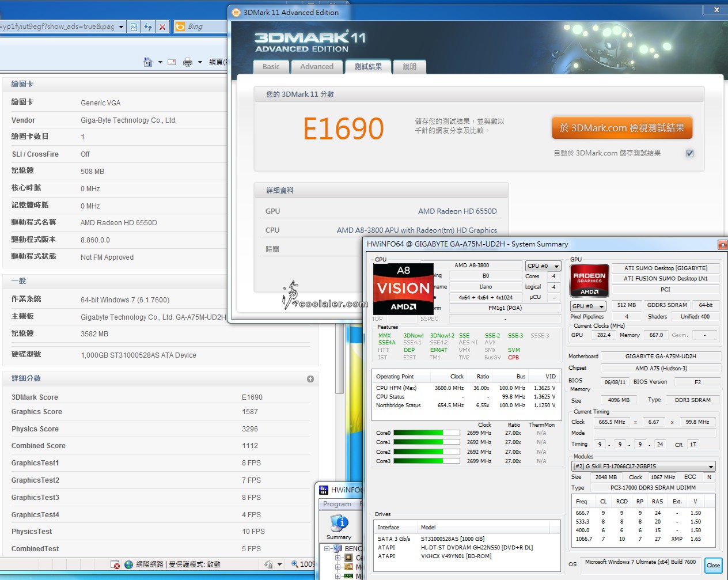Click the Internet zone globe icon
728x580 pixels.
(x=129, y=564)
